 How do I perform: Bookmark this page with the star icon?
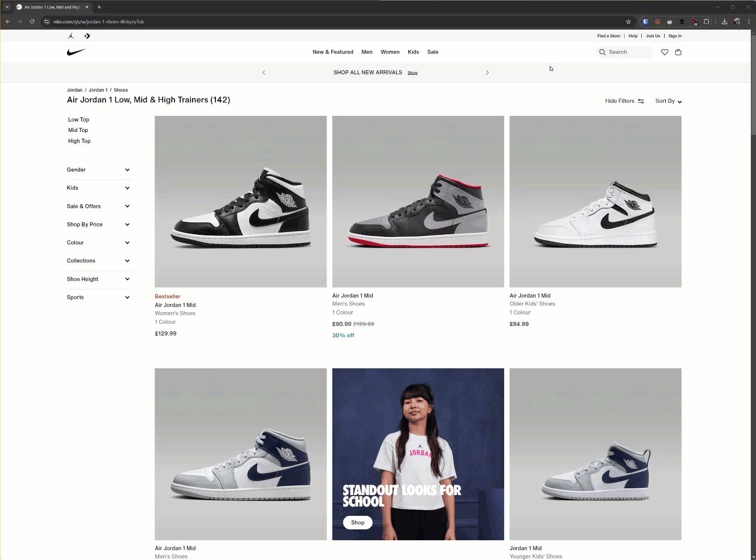(x=628, y=21)
